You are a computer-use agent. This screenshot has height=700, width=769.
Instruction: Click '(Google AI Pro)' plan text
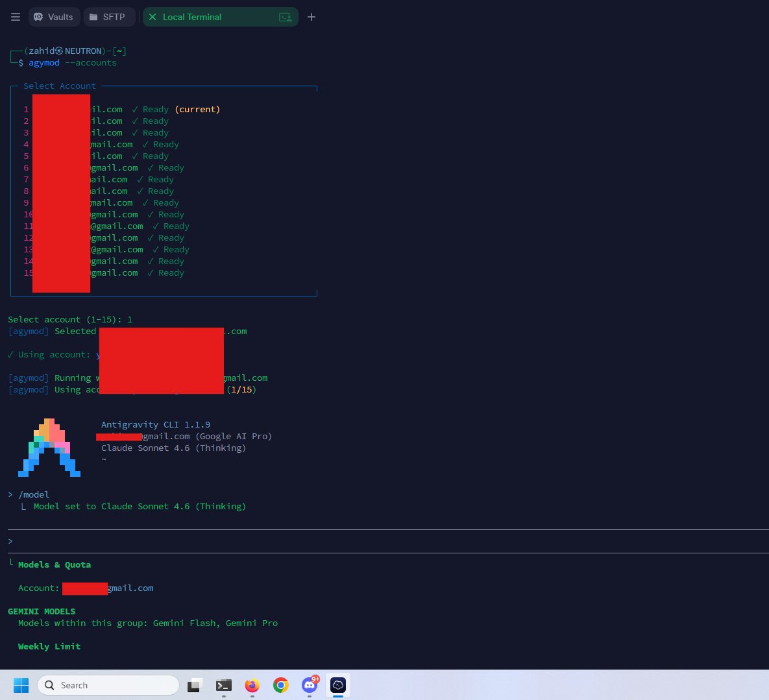pos(234,436)
